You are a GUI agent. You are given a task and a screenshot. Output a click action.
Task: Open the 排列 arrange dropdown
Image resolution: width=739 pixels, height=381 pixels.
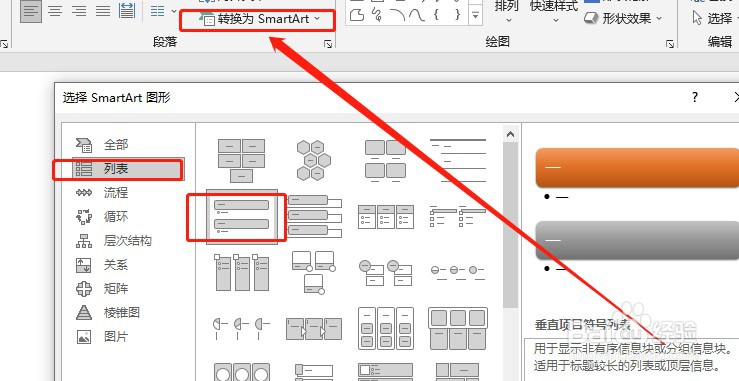508,11
